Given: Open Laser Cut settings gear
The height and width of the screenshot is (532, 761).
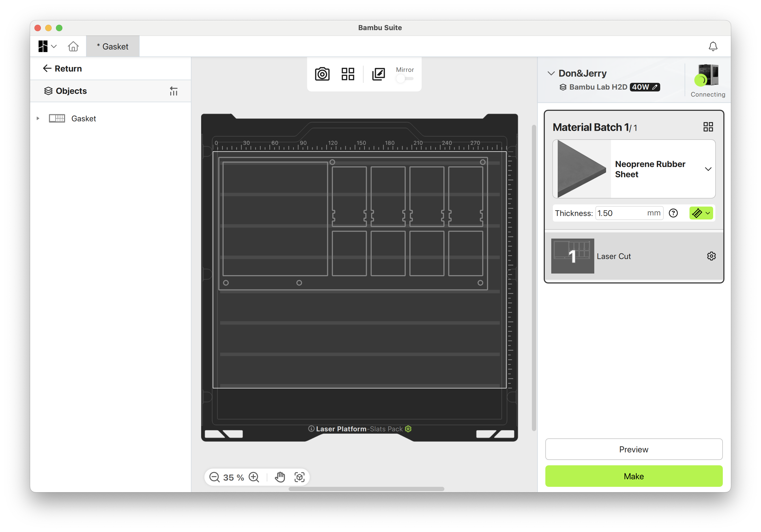Looking at the screenshot, I should tap(711, 256).
